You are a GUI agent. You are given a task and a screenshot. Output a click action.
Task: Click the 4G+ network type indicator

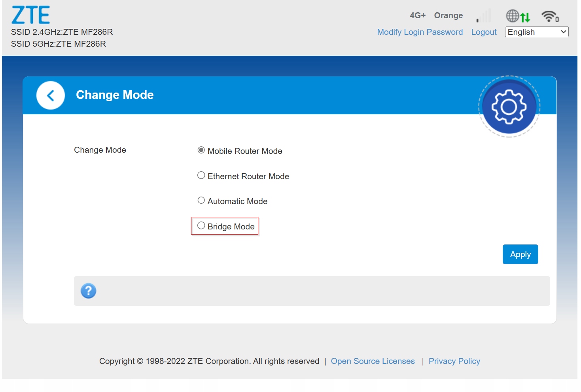[x=418, y=15]
